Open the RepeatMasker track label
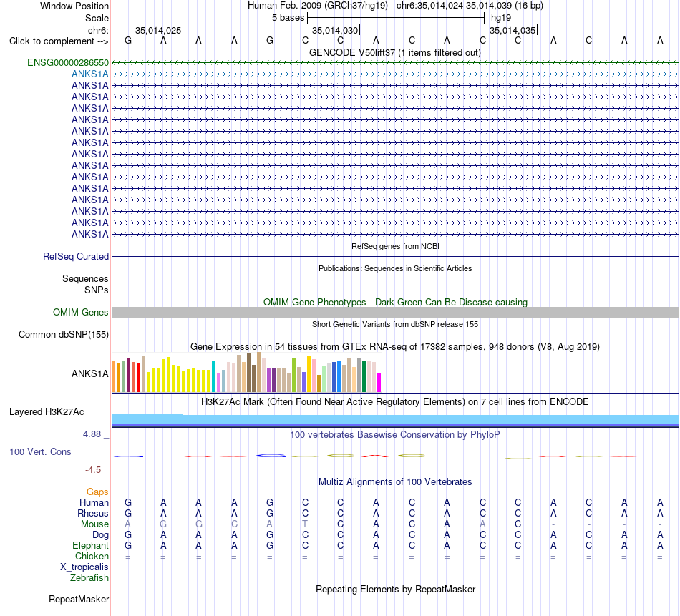Viewport: 680px width, 616px height. click(x=79, y=599)
